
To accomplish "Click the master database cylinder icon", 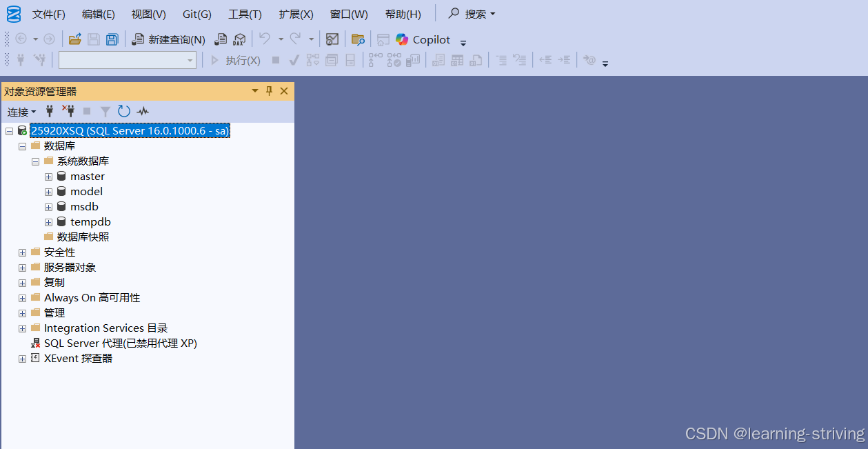I will 62,176.
